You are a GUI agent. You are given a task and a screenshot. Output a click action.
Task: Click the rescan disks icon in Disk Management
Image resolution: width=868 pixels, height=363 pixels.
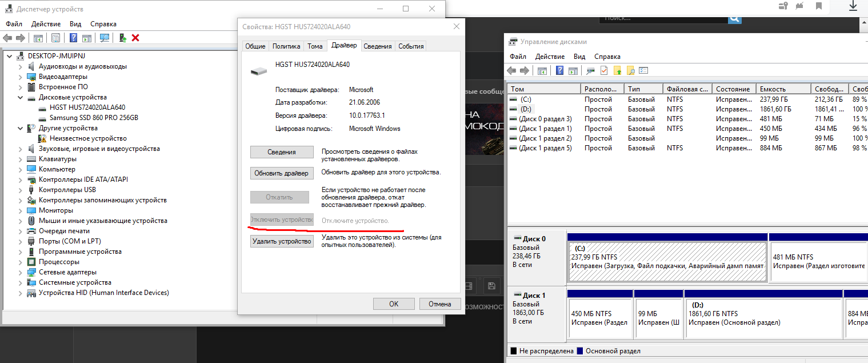pos(590,70)
